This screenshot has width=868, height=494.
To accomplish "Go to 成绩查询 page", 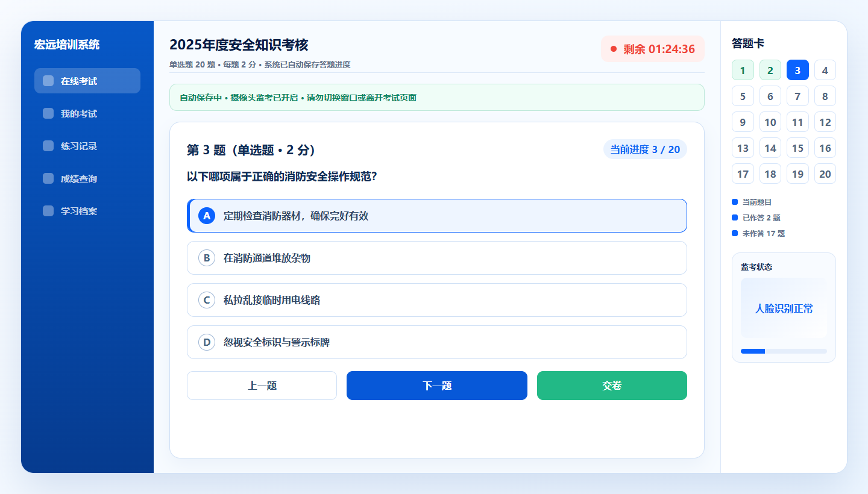I will [87, 178].
